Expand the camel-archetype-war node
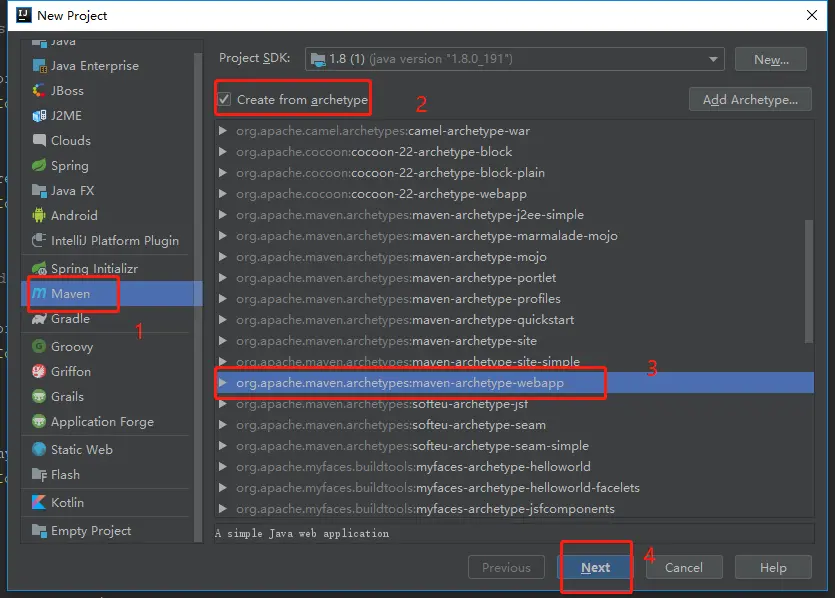The height and width of the screenshot is (598, 835). pyautogui.click(x=223, y=130)
